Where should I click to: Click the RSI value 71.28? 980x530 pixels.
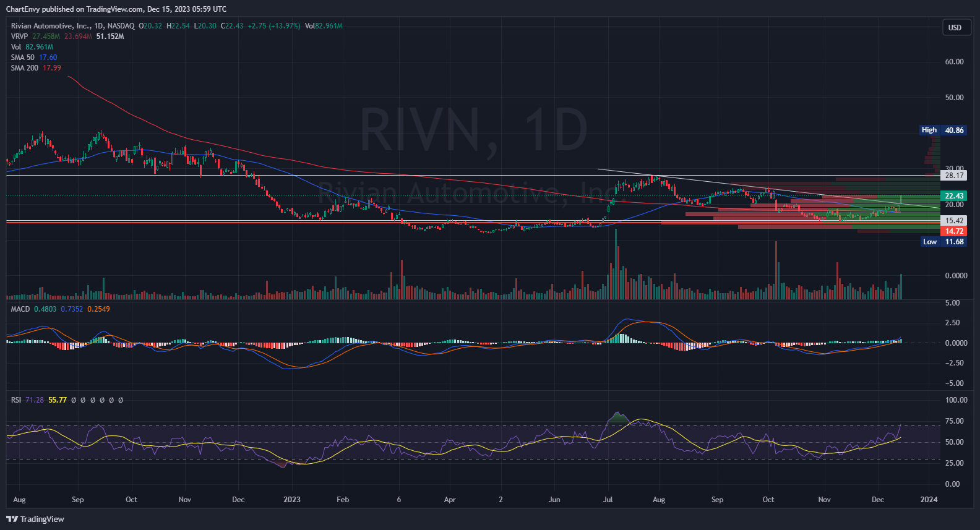(35, 400)
